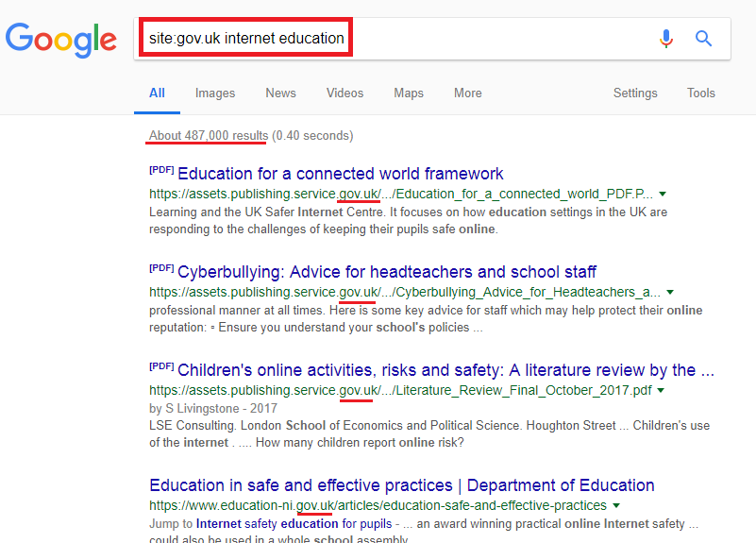The height and width of the screenshot is (543, 756).
Task: Expand dropdown arrow beside Education_for_a_connected_world URL
Action: (663, 194)
